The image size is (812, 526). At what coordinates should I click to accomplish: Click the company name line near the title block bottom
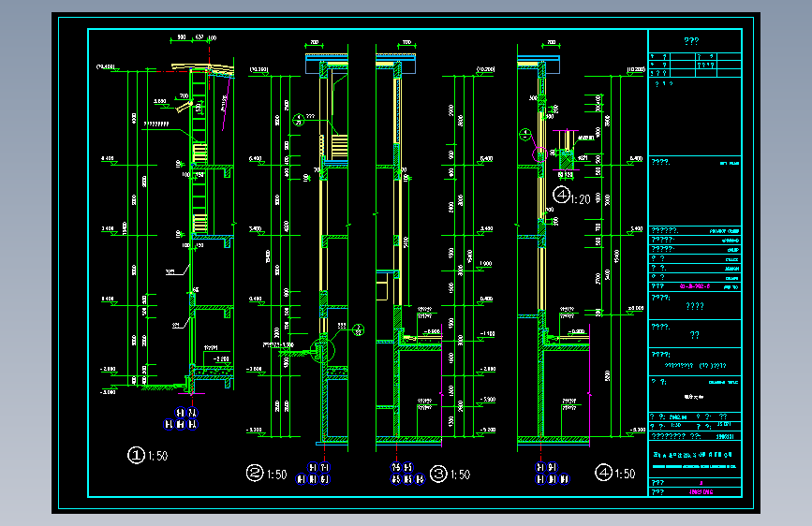click(x=693, y=455)
